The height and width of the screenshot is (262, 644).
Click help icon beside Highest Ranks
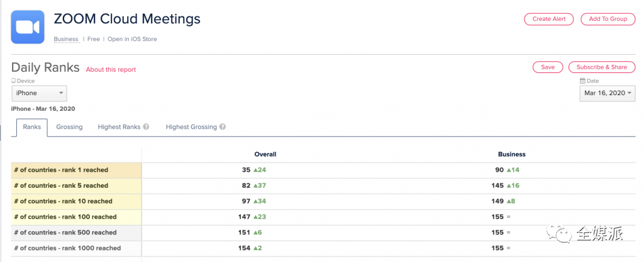point(146,127)
